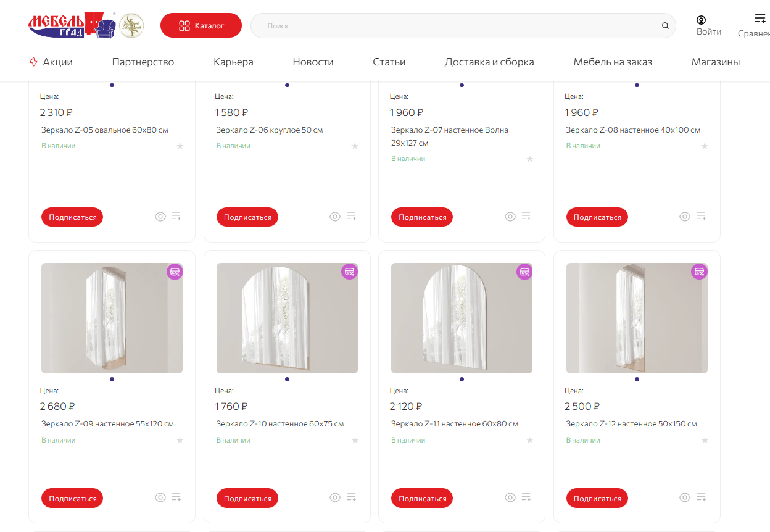Click the installment badge on Z-09 mirror

[x=175, y=272]
